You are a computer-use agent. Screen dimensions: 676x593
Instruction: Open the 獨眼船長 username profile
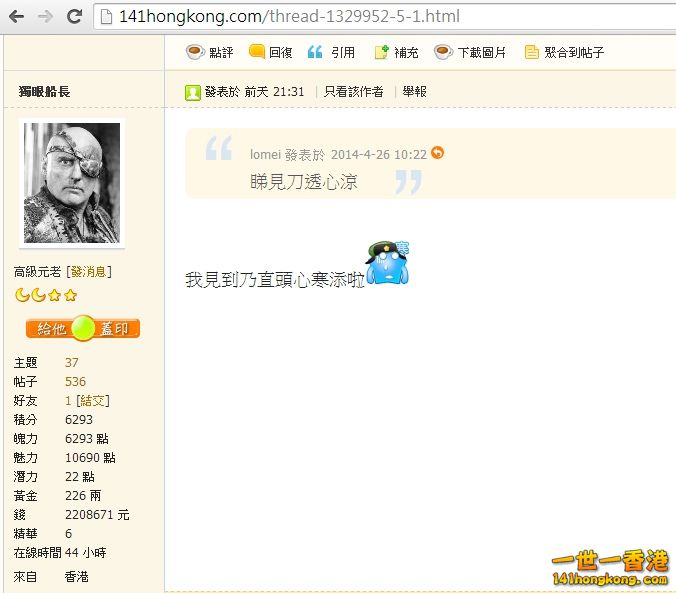click(44, 91)
